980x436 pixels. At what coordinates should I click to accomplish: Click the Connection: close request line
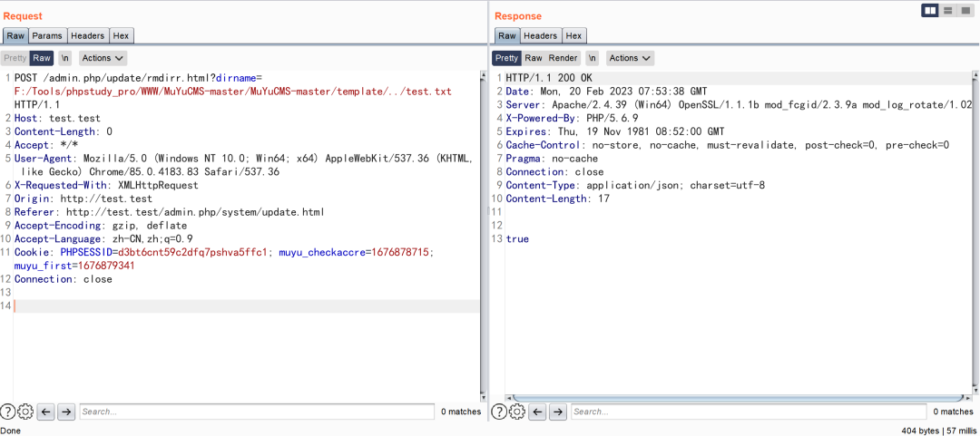(64, 279)
